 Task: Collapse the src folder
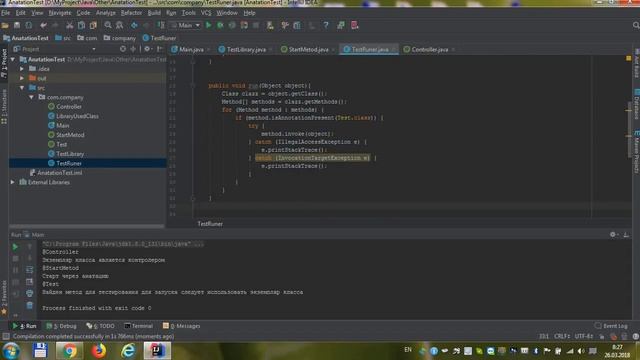22,88
